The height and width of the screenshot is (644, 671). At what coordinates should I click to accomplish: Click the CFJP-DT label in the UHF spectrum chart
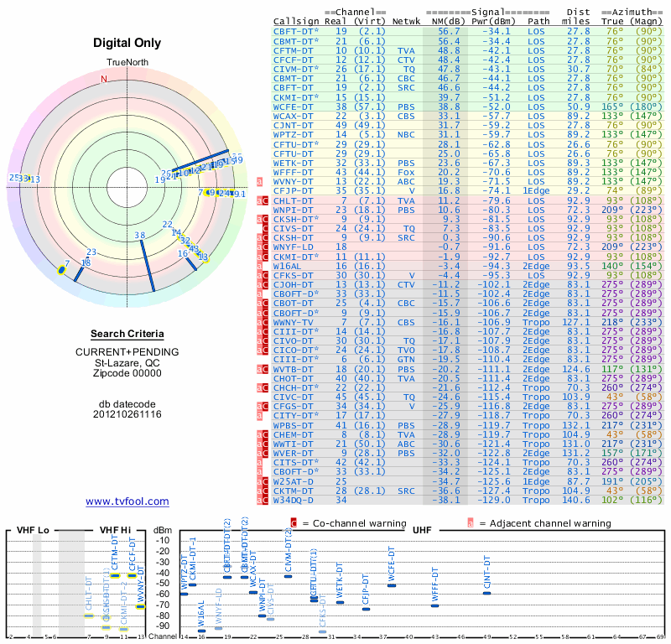click(x=366, y=589)
